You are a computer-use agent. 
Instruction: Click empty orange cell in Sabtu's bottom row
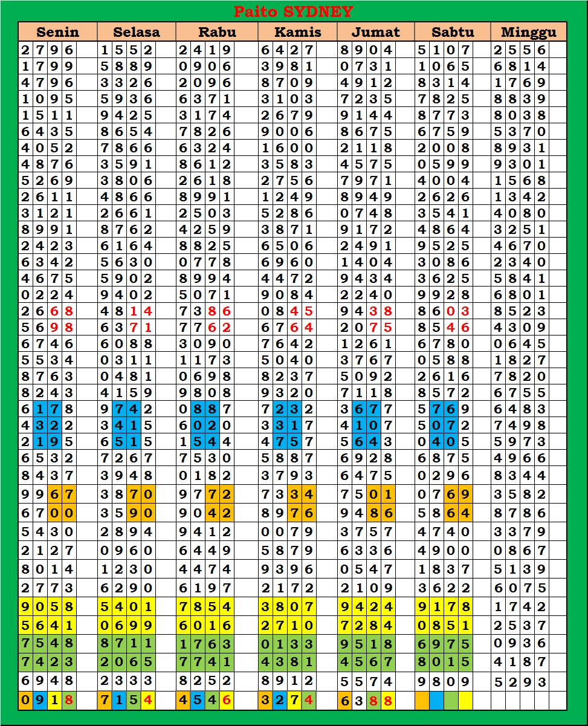pos(422,701)
